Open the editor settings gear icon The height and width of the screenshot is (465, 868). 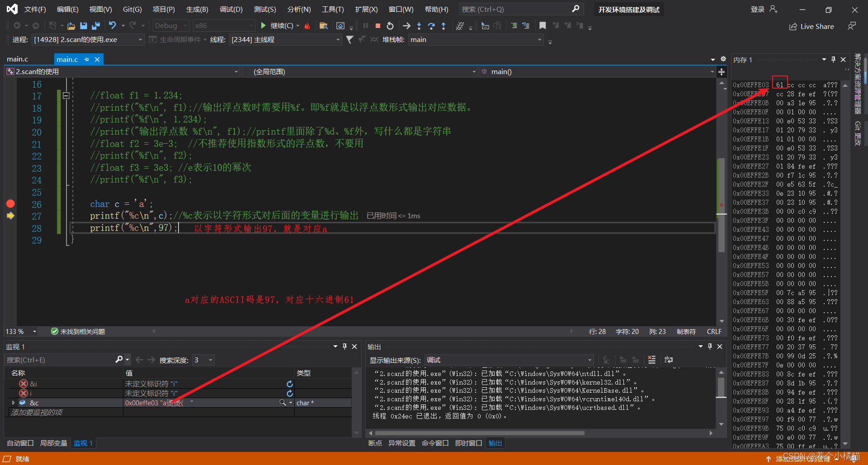click(723, 59)
